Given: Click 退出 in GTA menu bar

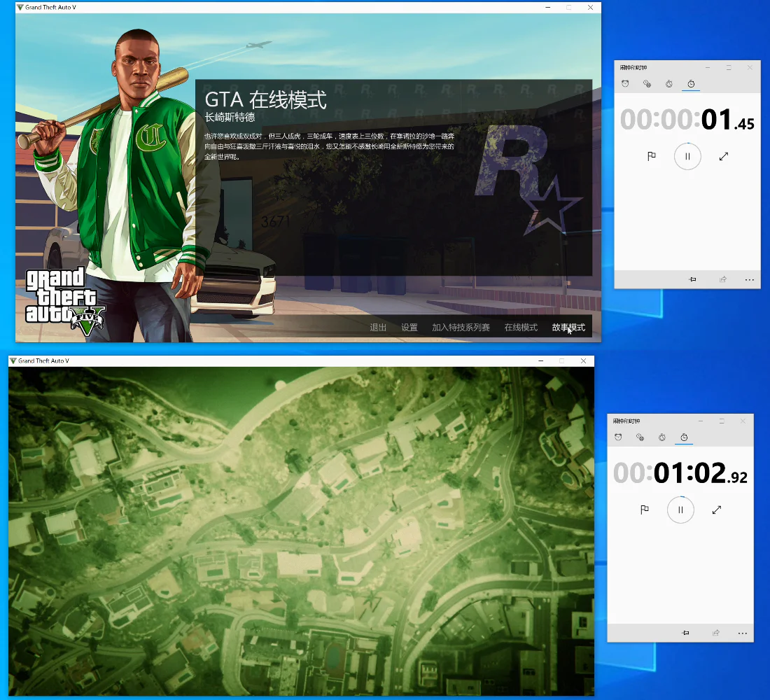Looking at the screenshot, I should pyautogui.click(x=378, y=328).
